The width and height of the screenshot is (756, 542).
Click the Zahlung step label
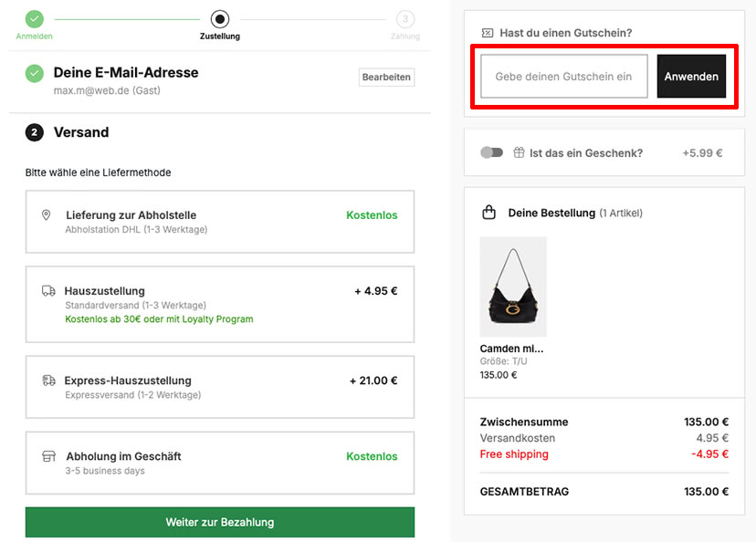tap(405, 36)
